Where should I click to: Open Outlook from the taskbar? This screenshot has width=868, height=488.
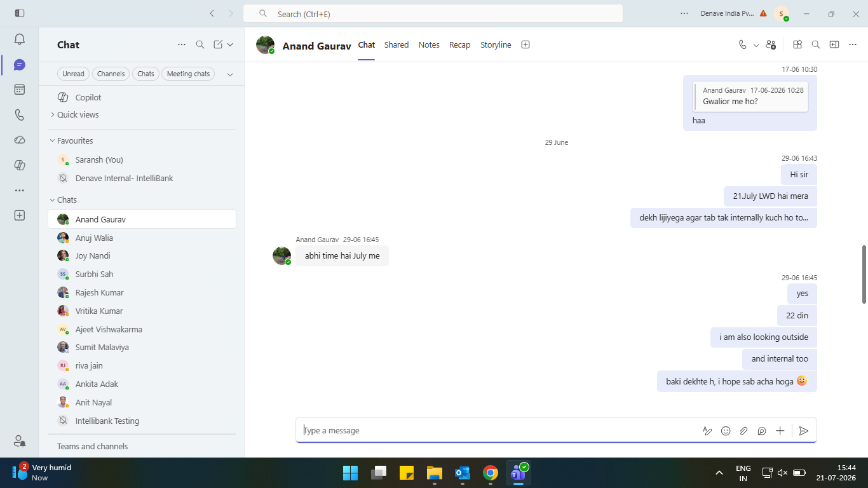click(462, 473)
